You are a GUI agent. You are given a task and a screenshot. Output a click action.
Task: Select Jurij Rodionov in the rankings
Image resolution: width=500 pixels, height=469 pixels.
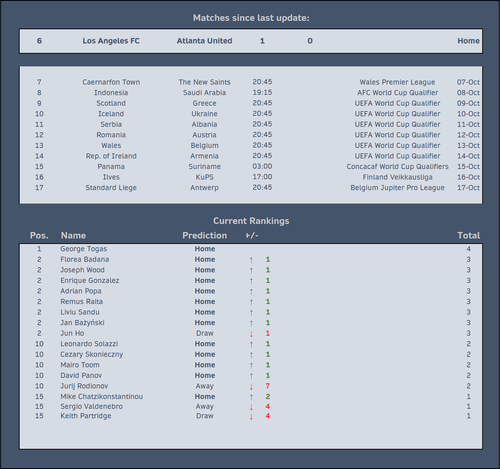point(84,386)
